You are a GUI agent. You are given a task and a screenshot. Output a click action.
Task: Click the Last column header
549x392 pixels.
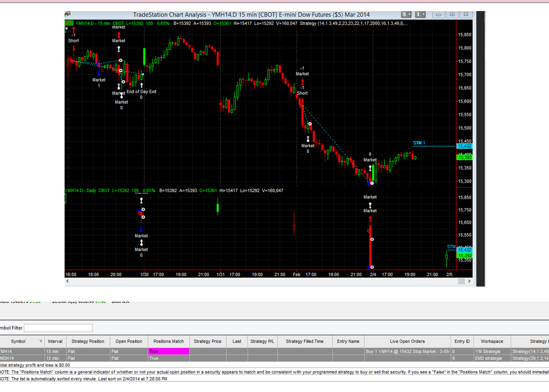(237, 342)
